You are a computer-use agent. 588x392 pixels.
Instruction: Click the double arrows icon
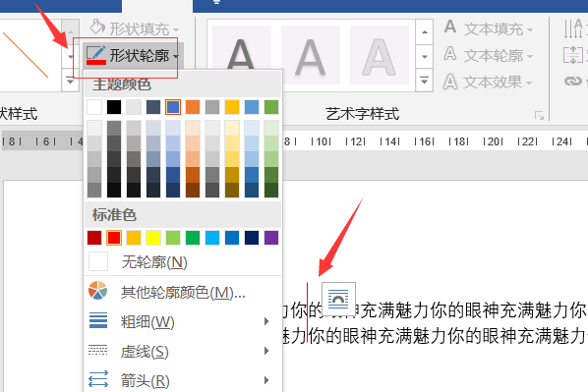click(x=98, y=379)
